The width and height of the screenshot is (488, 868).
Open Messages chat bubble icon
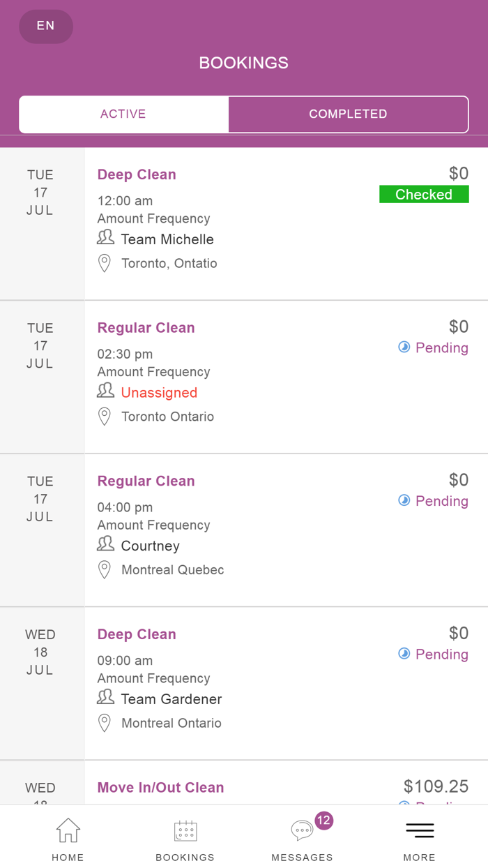pos(302,830)
